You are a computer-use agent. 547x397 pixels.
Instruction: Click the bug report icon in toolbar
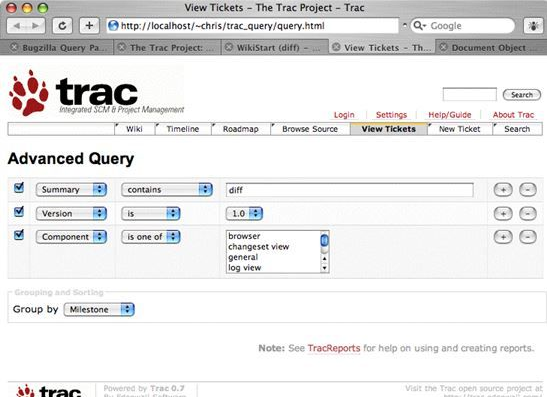pos(533,26)
